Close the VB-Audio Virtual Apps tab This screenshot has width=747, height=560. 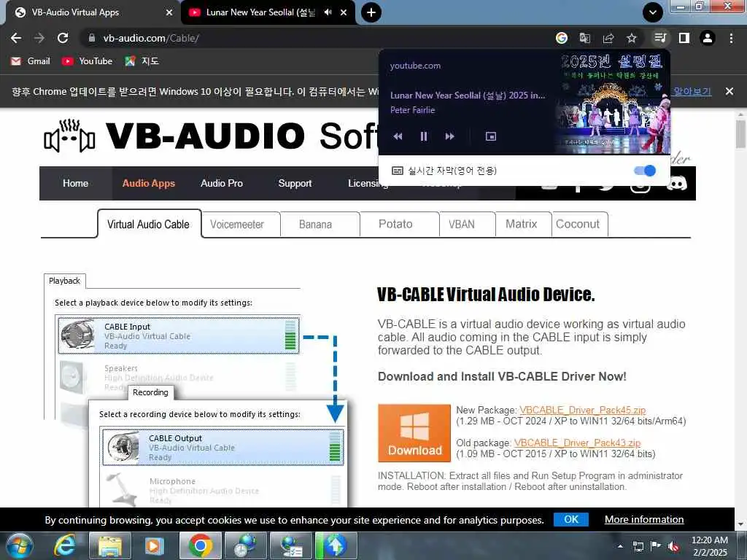point(169,12)
